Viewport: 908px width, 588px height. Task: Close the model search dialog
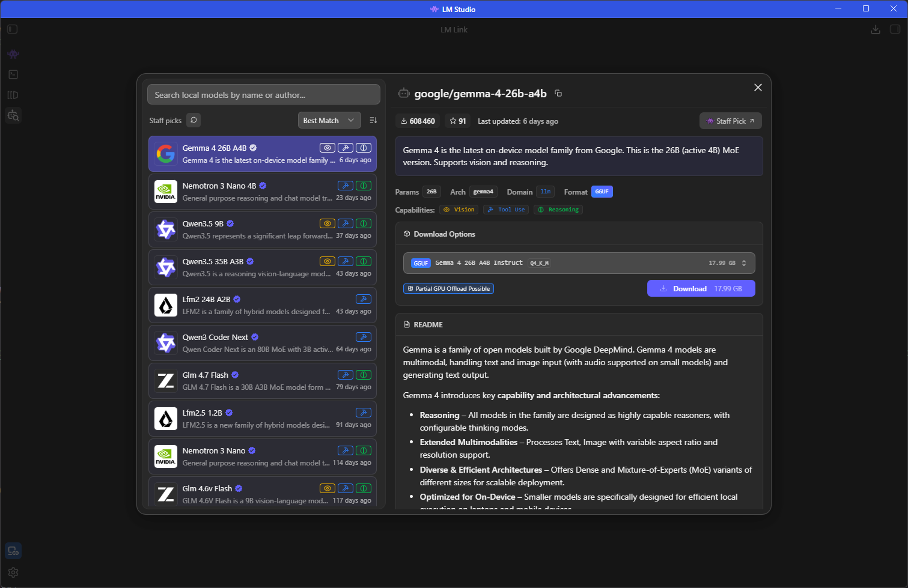(x=758, y=88)
